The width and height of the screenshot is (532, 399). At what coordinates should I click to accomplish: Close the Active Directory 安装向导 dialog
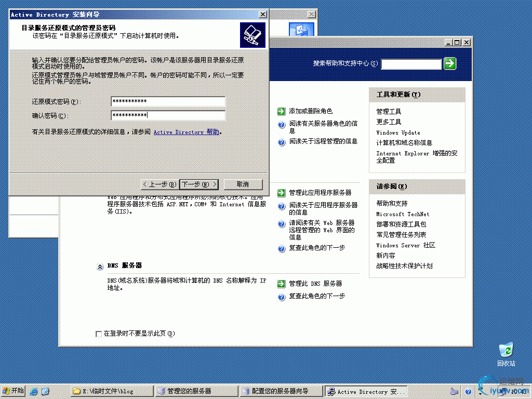coord(262,14)
